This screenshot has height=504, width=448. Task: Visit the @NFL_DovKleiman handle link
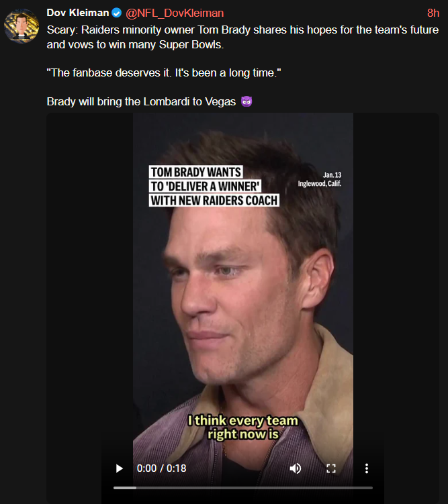(175, 13)
